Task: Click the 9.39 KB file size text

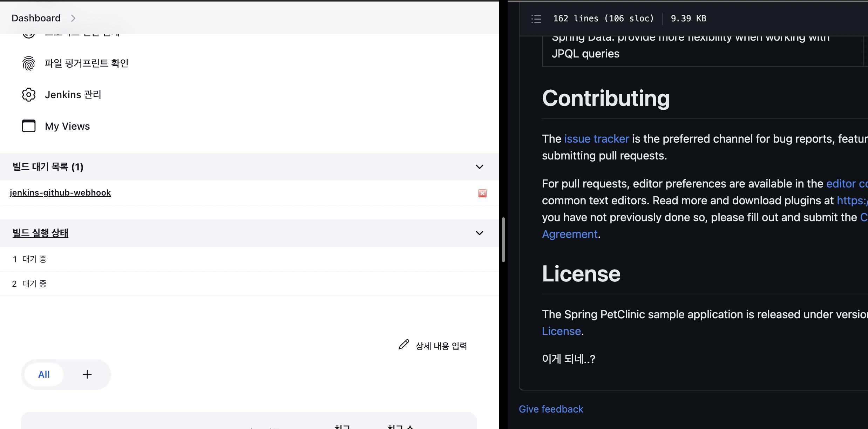Action: pyautogui.click(x=689, y=19)
